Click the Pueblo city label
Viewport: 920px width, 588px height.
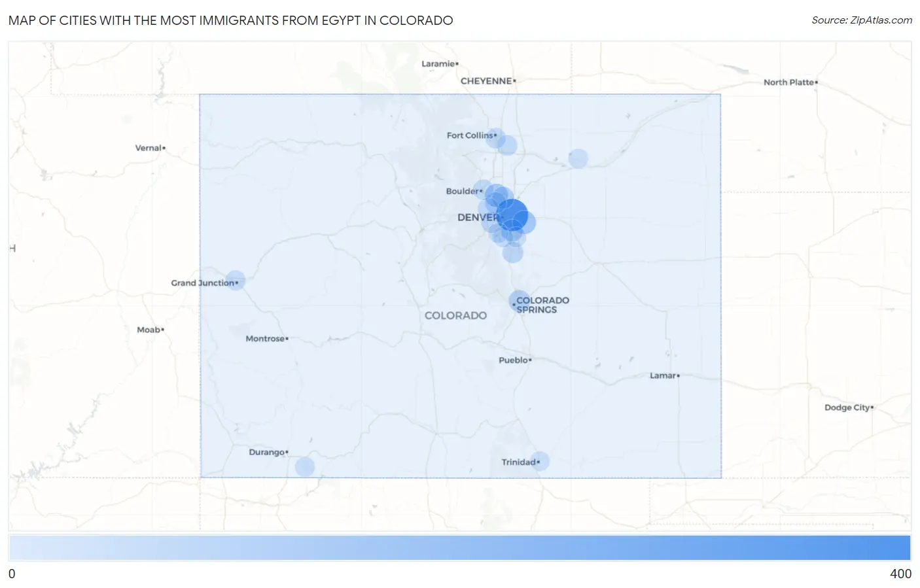pos(513,360)
